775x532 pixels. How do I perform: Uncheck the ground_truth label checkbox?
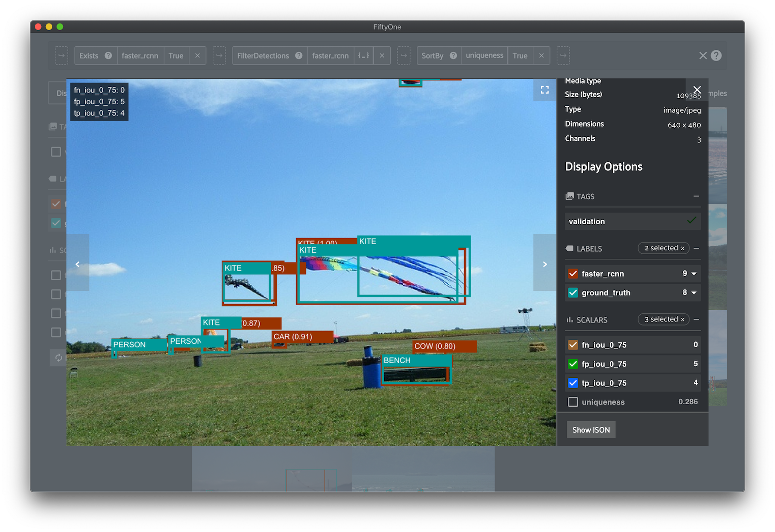coord(573,293)
